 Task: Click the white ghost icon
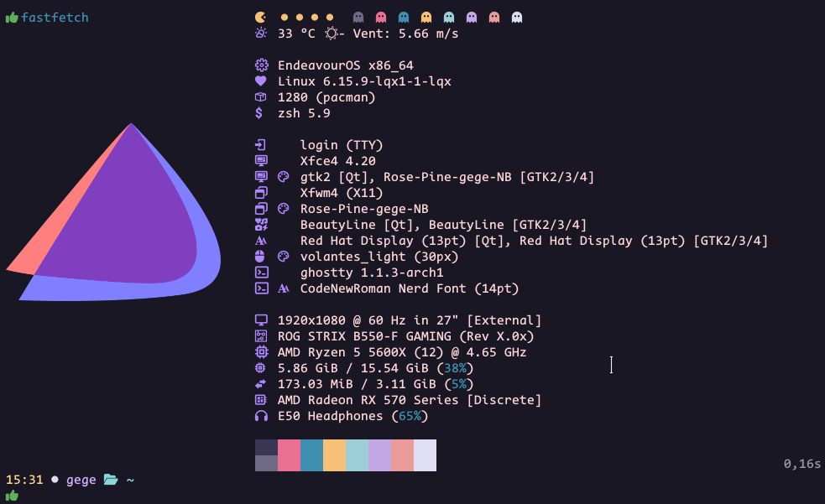(x=517, y=18)
